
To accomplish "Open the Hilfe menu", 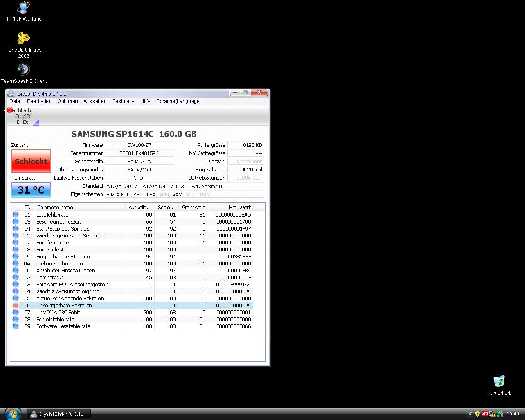I will tap(145, 101).
